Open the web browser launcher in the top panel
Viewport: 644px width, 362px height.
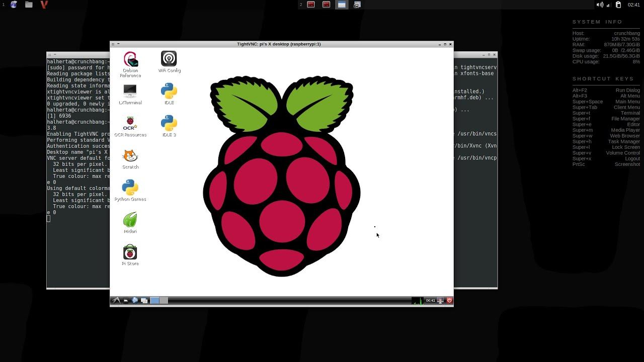coord(14,5)
